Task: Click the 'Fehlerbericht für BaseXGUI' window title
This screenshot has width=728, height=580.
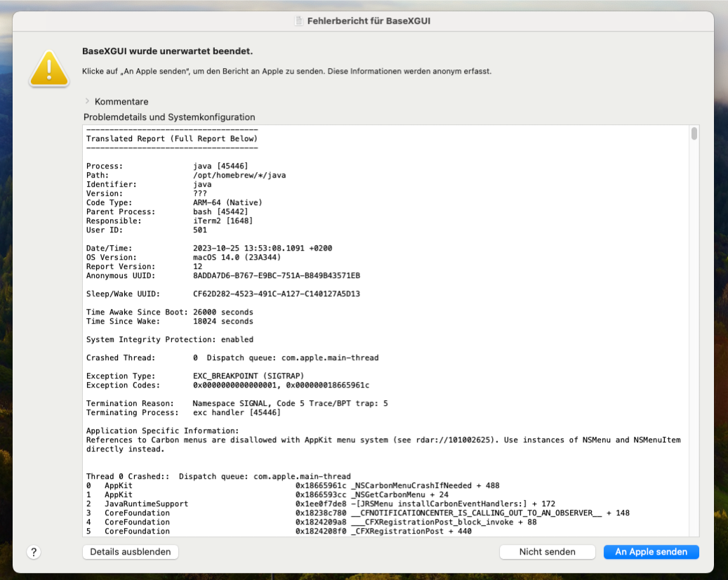Action: click(x=369, y=21)
